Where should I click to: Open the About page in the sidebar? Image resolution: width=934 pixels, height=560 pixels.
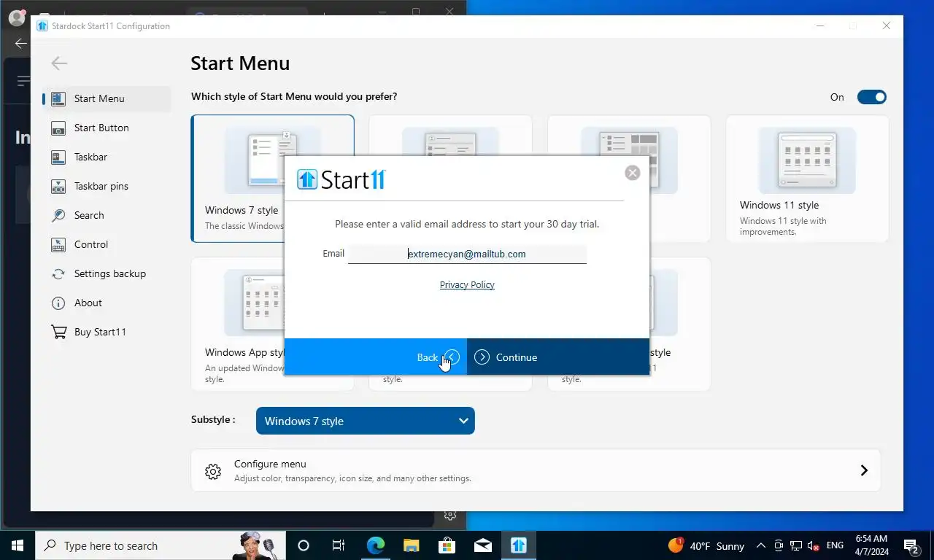click(x=107, y=303)
